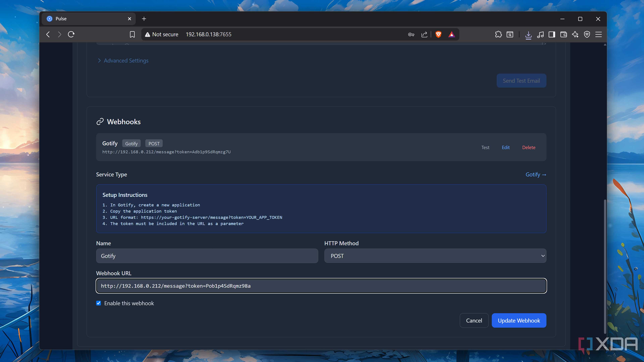Click the Webhook URL input field
Viewport: 644px width, 362px height.
pos(321,286)
